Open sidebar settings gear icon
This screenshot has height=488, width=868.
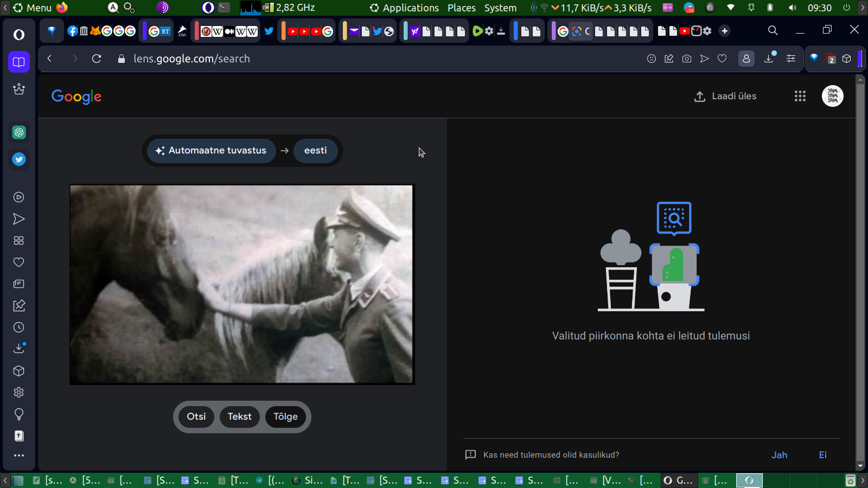(19, 393)
